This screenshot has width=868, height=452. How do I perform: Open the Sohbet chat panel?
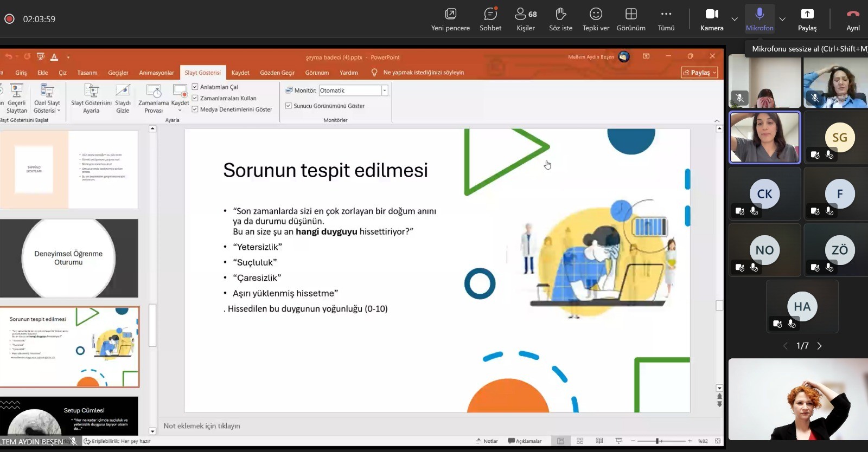(490, 19)
